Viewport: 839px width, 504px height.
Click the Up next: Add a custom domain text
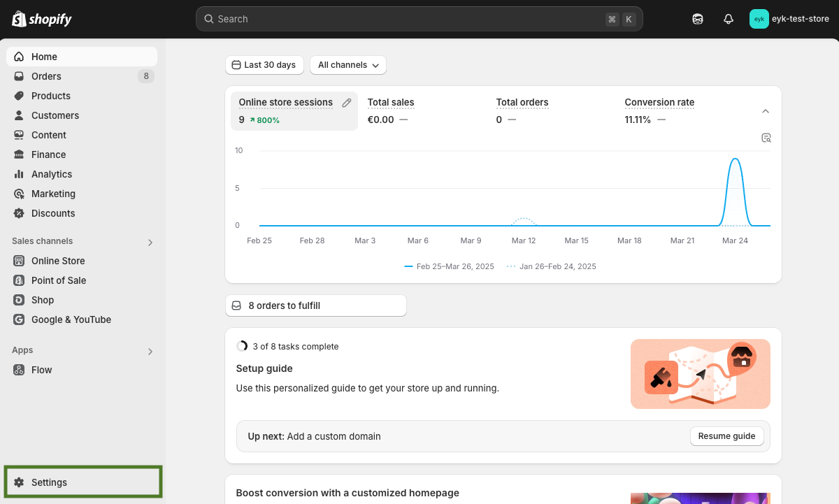coord(315,436)
